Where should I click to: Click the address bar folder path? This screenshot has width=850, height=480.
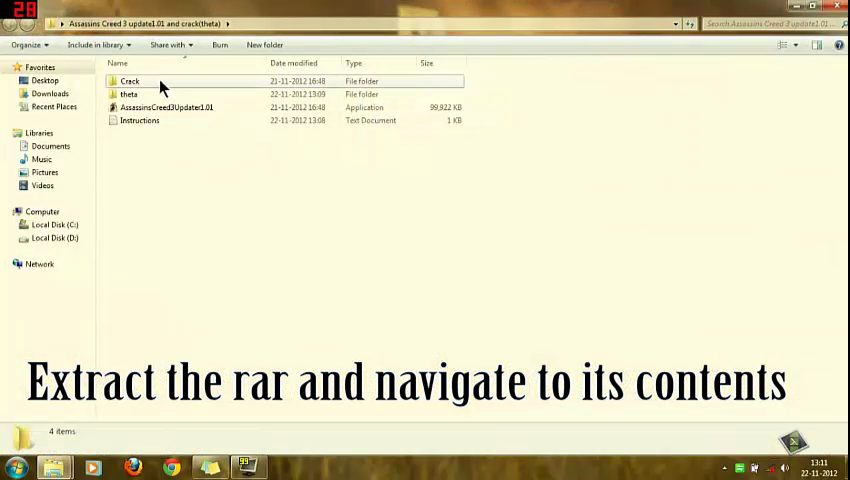pyautogui.click(x=145, y=24)
